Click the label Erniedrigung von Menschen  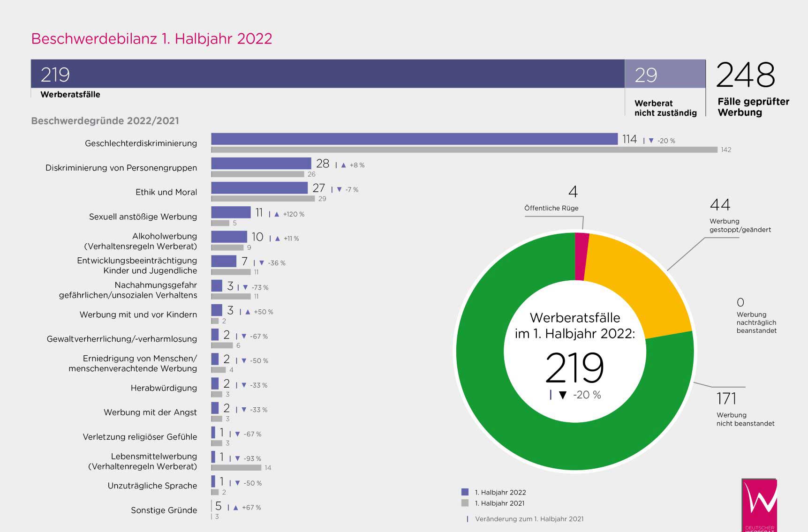click(x=133, y=363)
